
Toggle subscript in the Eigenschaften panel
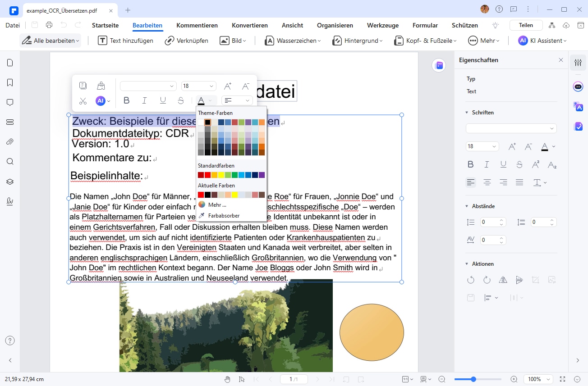(x=552, y=164)
